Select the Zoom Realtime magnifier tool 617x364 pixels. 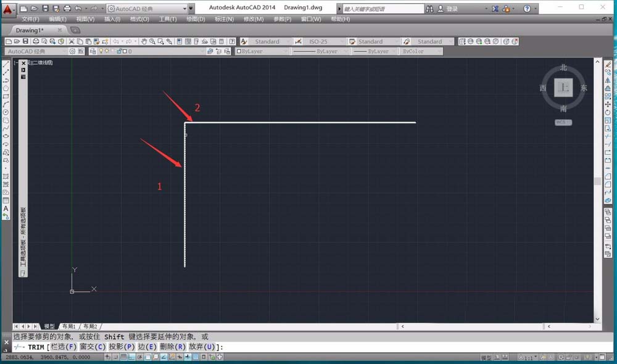152,41
